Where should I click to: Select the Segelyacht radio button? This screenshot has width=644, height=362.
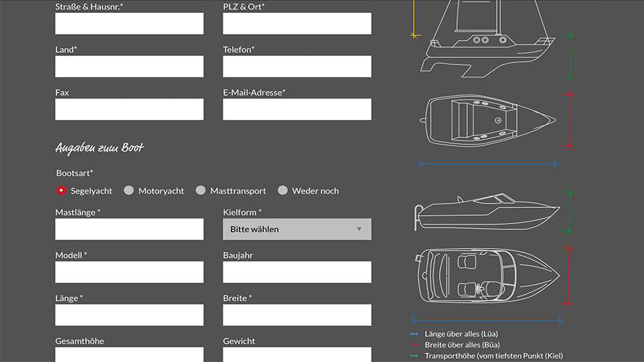[61, 191]
